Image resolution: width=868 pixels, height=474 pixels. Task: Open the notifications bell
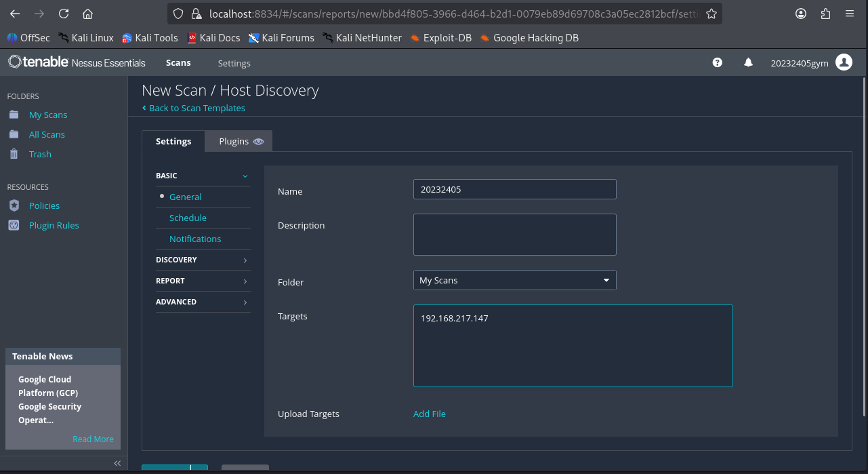click(748, 62)
